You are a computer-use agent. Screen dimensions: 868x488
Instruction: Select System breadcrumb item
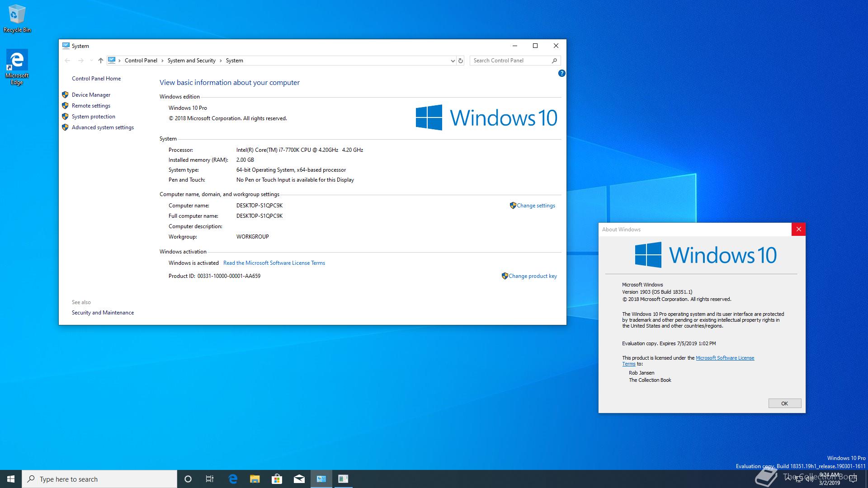pos(235,61)
